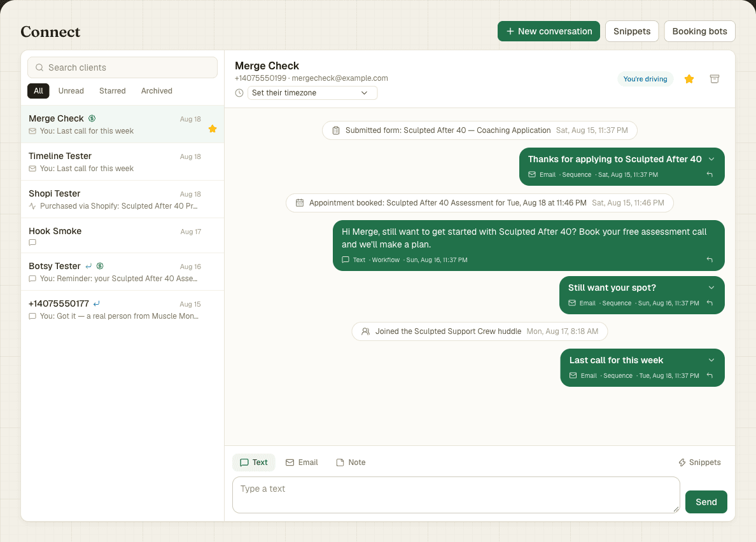This screenshot has height=542, width=756.
Task: Open the Shopi Tester conversation
Action: click(x=122, y=200)
